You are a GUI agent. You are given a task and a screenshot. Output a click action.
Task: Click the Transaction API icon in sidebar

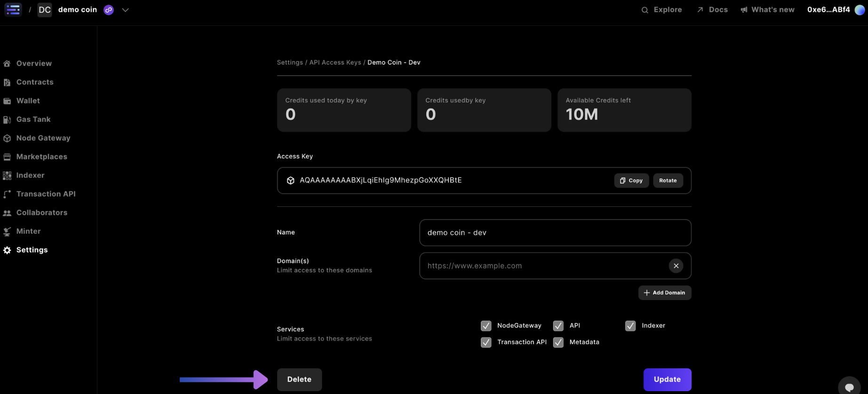click(x=7, y=194)
